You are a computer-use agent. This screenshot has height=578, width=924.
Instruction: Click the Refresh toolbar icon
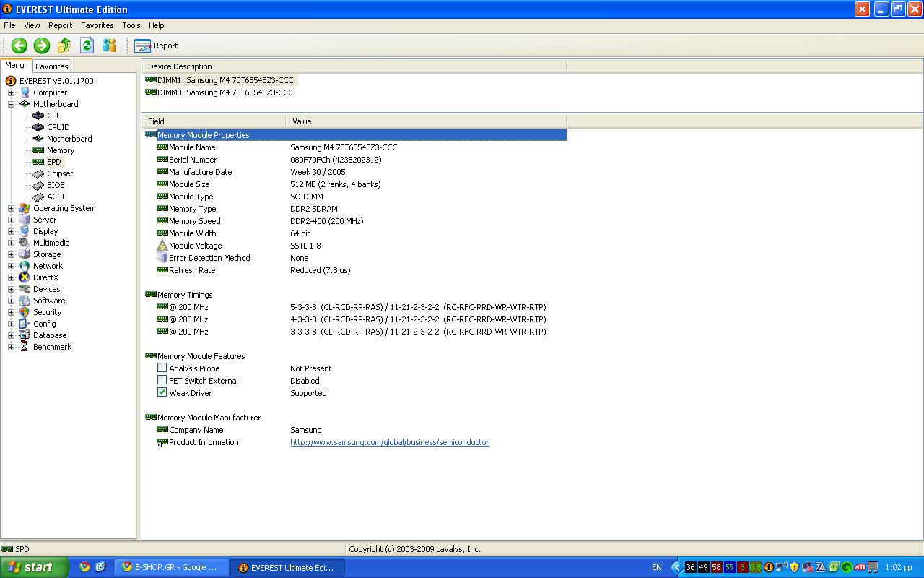pyautogui.click(x=87, y=46)
